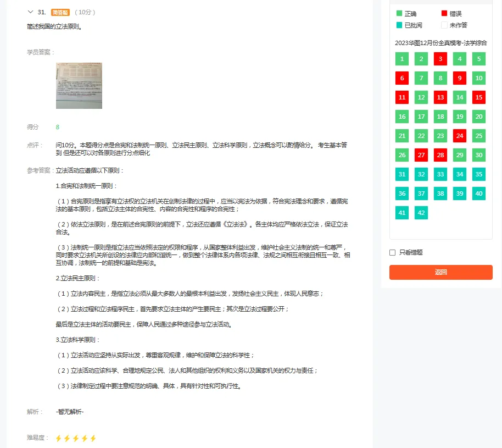Open graded question 31
502x448 pixels.
(x=402, y=174)
